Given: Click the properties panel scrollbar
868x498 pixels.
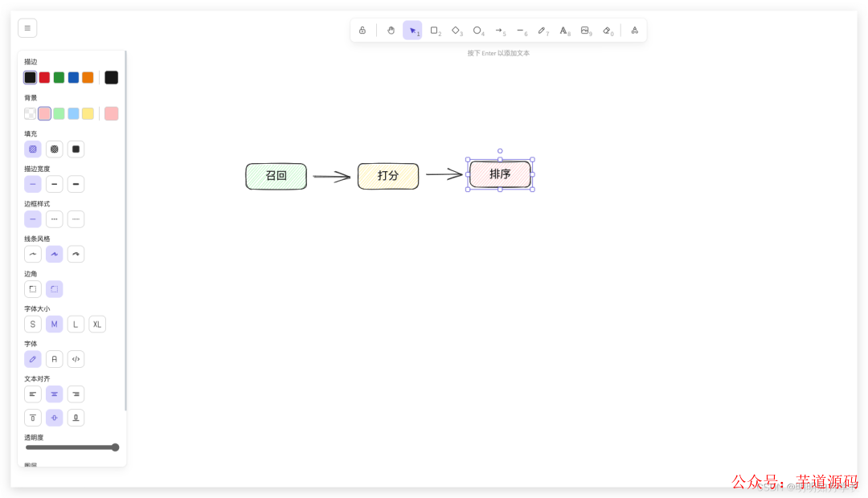Looking at the screenshot, I should [x=125, y=231].
